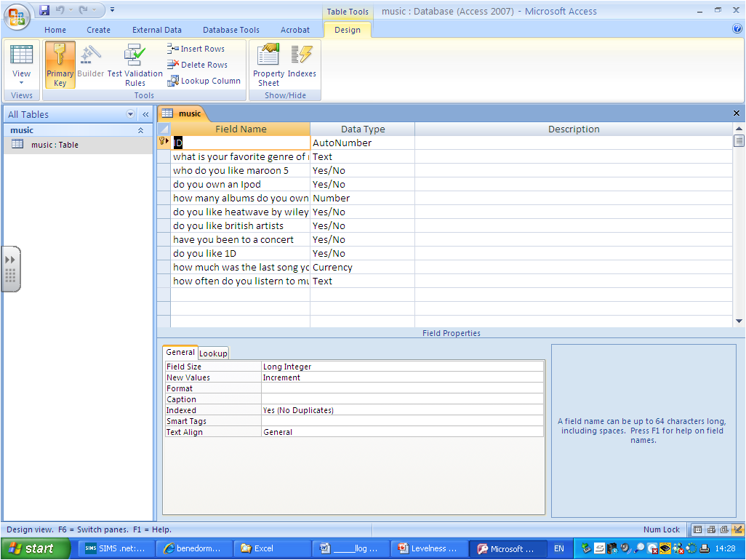746x560 pixels.
Task: Open the View split dropdown arrow
Action: (x=21, y=82)
